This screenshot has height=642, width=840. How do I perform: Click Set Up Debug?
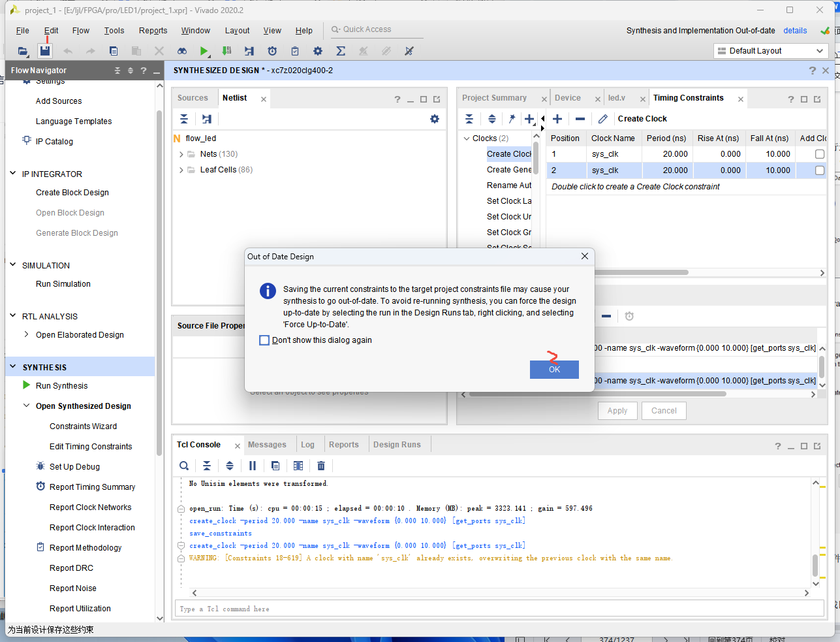[x=74, y=467]
